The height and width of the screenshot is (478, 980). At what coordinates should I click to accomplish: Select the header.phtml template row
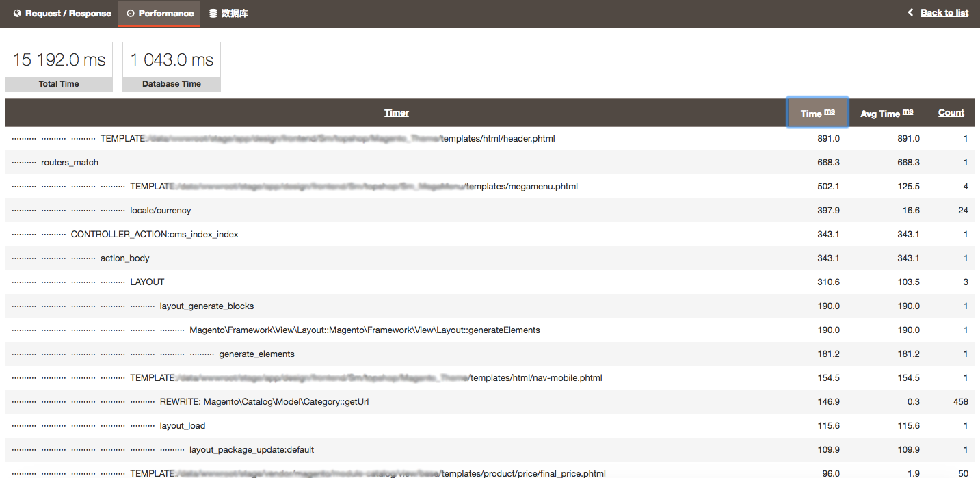(x=498, y=139)
